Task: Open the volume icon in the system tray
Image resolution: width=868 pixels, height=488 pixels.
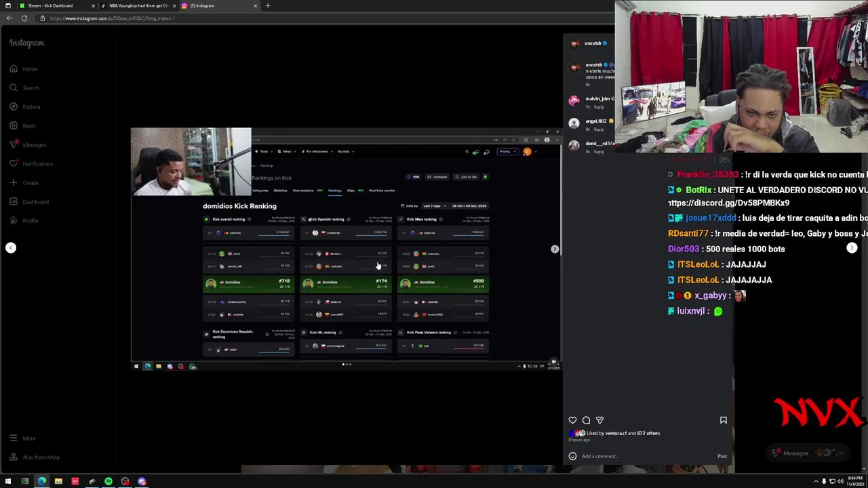Action: point(841,481)
